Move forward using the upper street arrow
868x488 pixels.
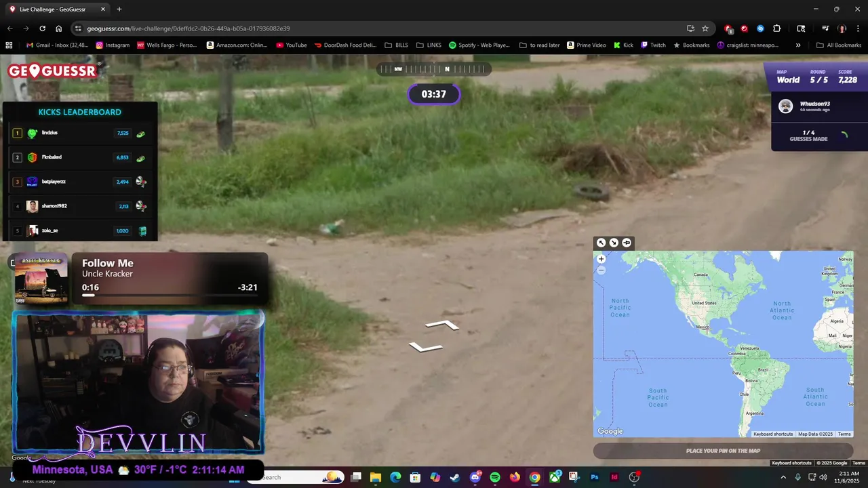coord(442,325)
